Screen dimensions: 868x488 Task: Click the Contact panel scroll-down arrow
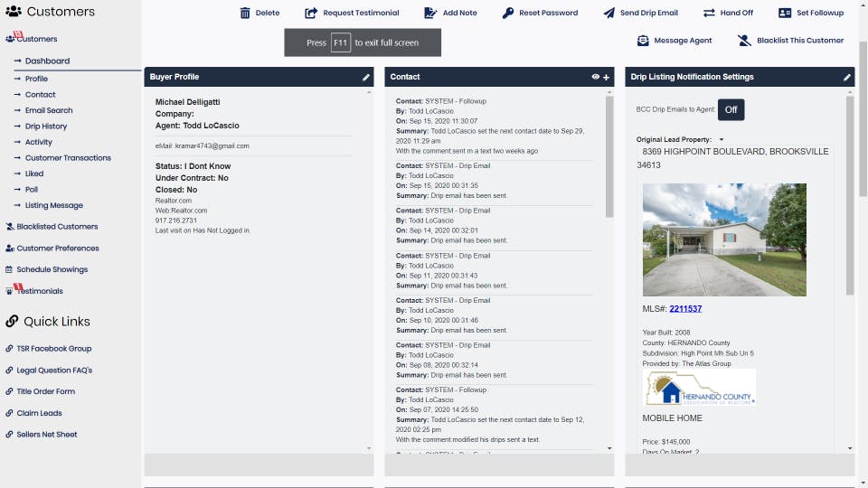coord(609,448)
